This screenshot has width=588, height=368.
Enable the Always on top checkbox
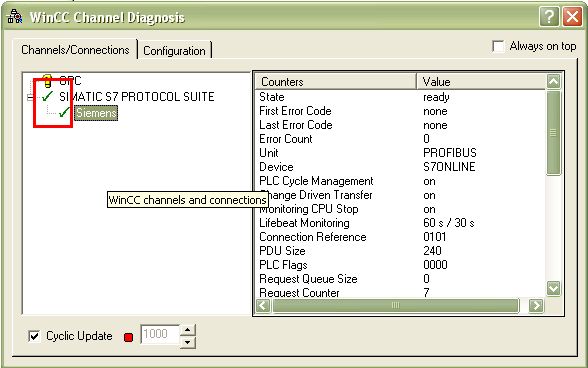pos(498,47)
